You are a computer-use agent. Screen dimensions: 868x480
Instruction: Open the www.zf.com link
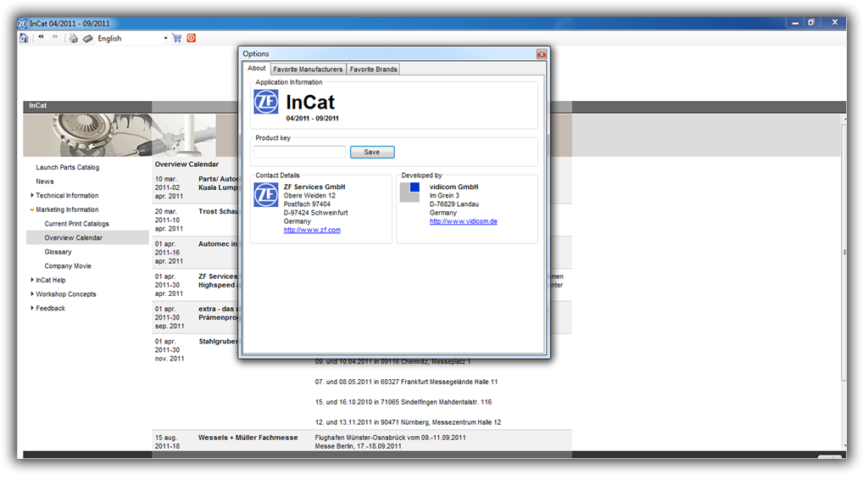coord(312,230)
